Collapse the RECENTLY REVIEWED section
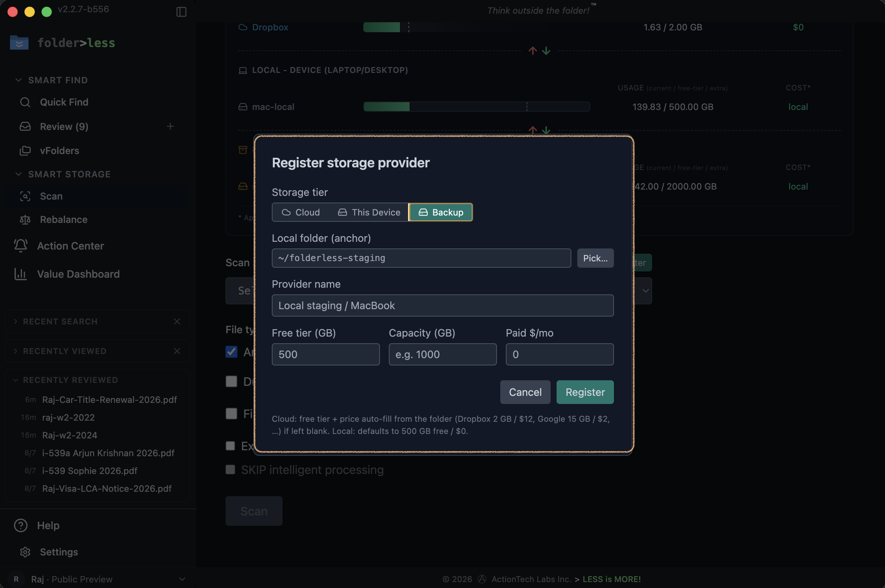The width and height of the screenshot is (885, 588). [x=16, y=380]
